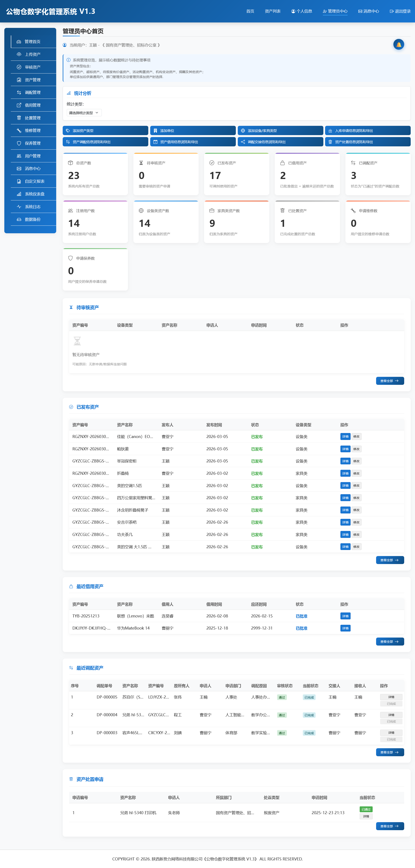
Task: Click 退出登录 in the top bar
Action: point(400,11)
